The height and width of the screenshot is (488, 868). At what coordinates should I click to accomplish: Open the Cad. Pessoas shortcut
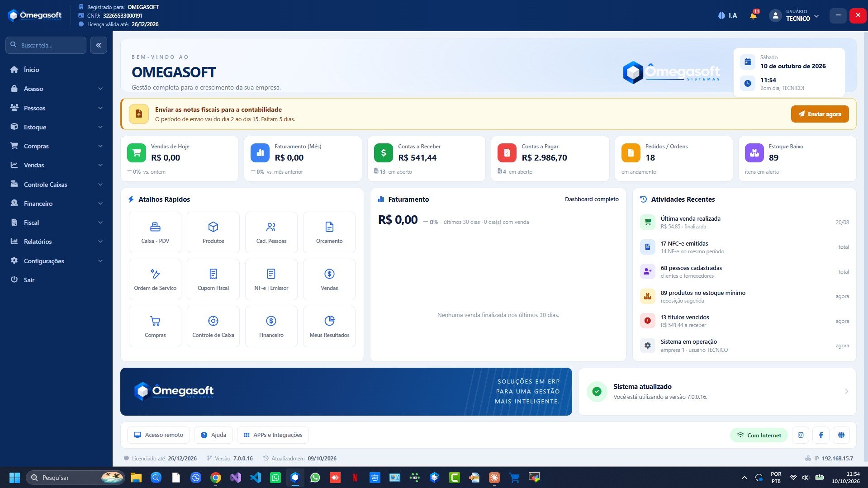point(271,232)
